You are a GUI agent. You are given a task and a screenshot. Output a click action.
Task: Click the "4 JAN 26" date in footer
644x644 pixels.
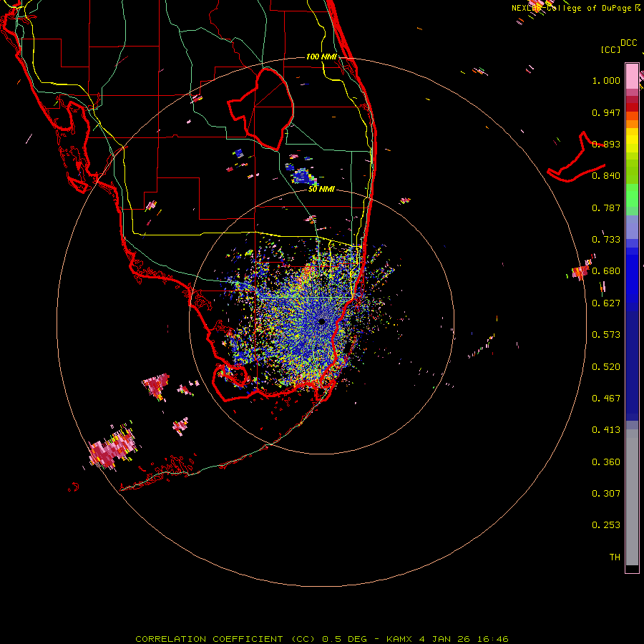point(445,639)
